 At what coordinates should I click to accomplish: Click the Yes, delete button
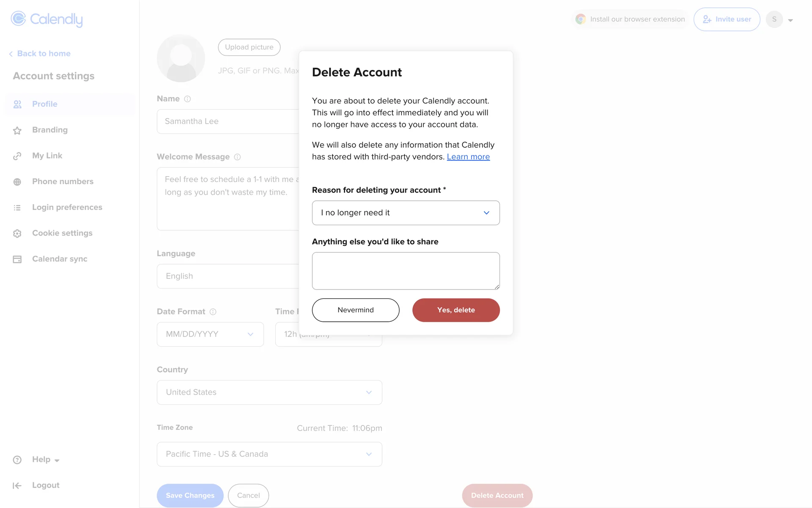pyautogui.click(x=456, y=310)
